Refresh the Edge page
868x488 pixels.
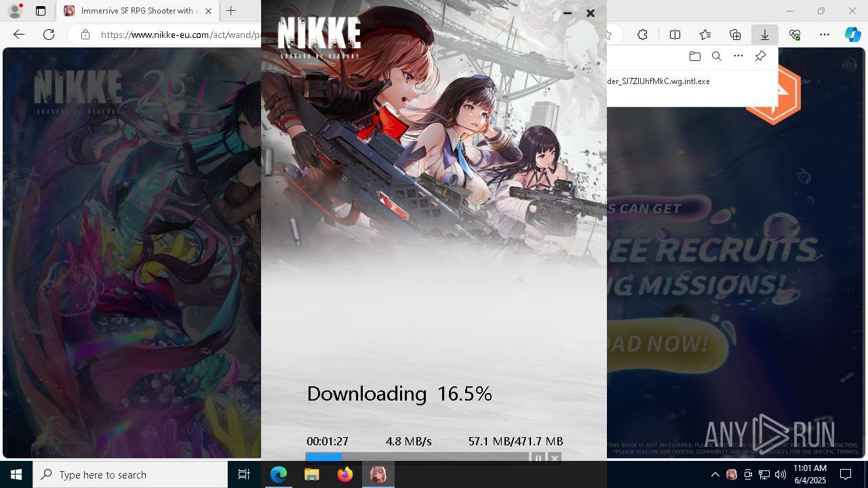coord(49,35)
